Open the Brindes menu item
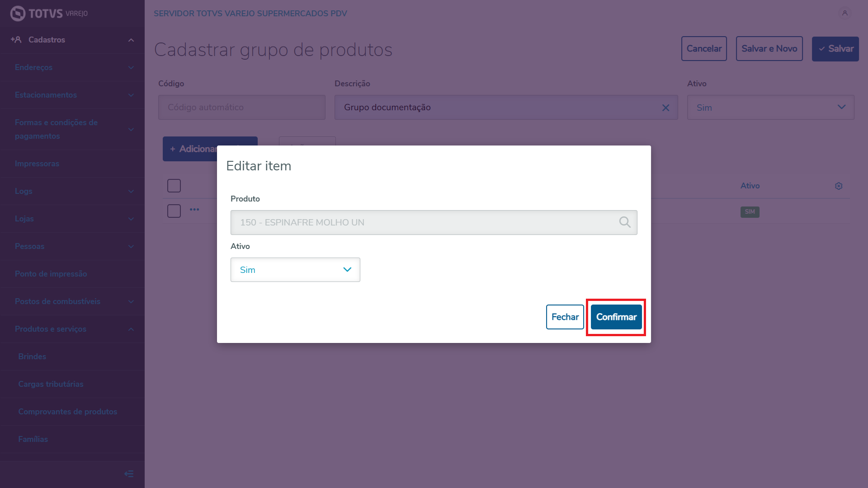 pos(32,357)
